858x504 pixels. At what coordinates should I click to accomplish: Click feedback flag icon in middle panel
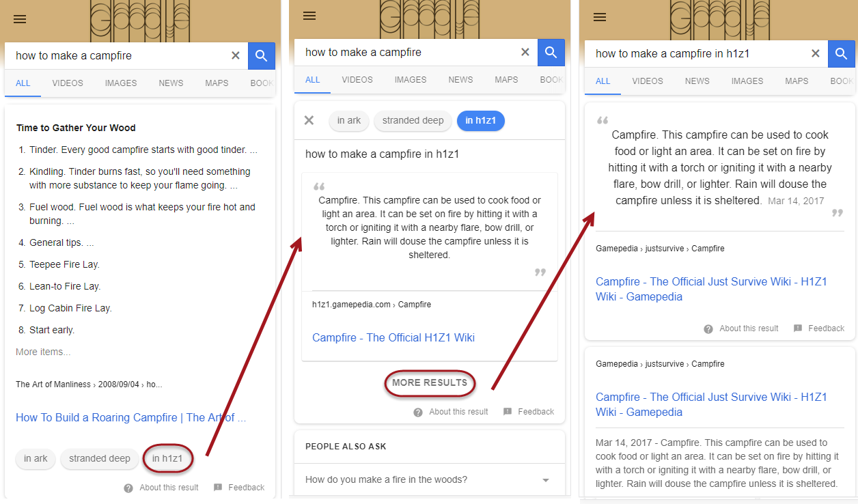pos(508,412)
